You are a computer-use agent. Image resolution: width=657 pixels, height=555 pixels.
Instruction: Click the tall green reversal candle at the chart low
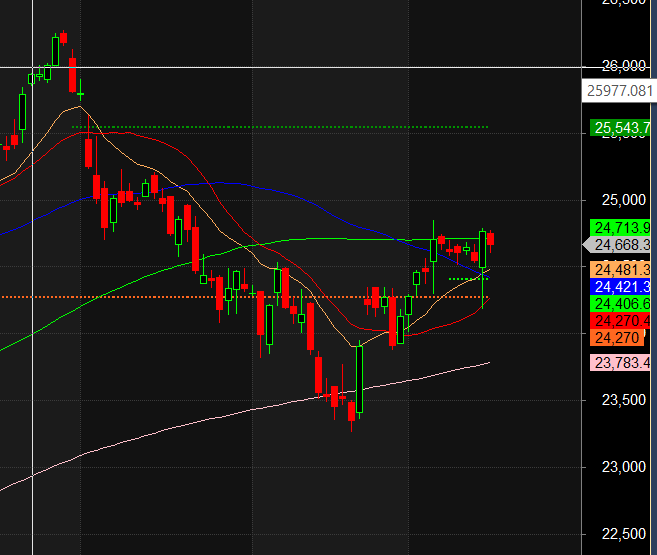pos(360,379)
